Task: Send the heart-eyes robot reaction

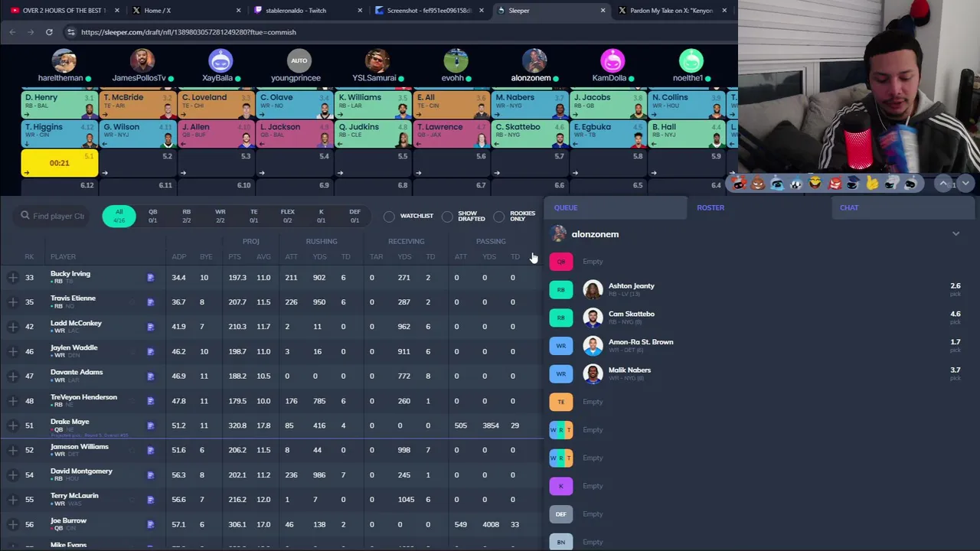Action: (x=738, y=184)
